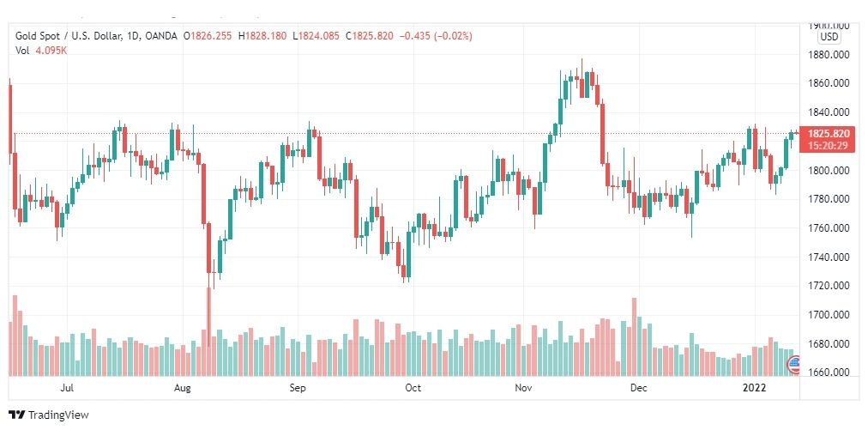Select the Oct label on time axis
Viewport: 868px width, 430px height.
tap(413, 388)
